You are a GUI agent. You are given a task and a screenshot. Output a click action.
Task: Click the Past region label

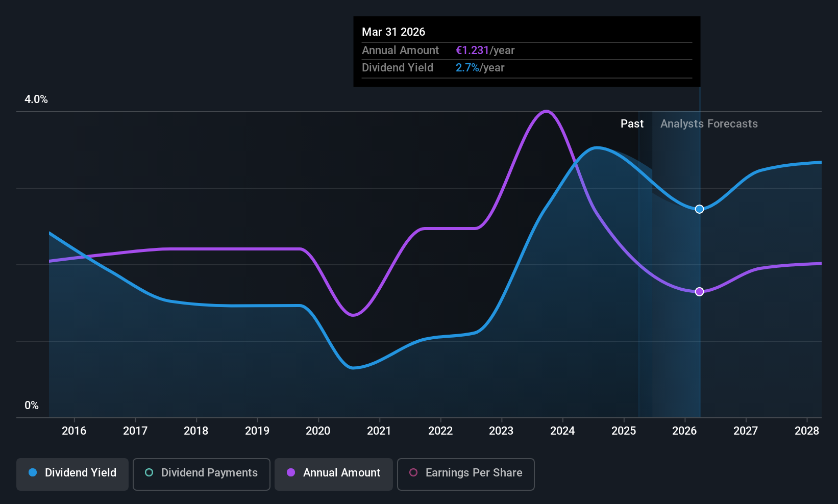pyautogui.click(x=632, y=124)
